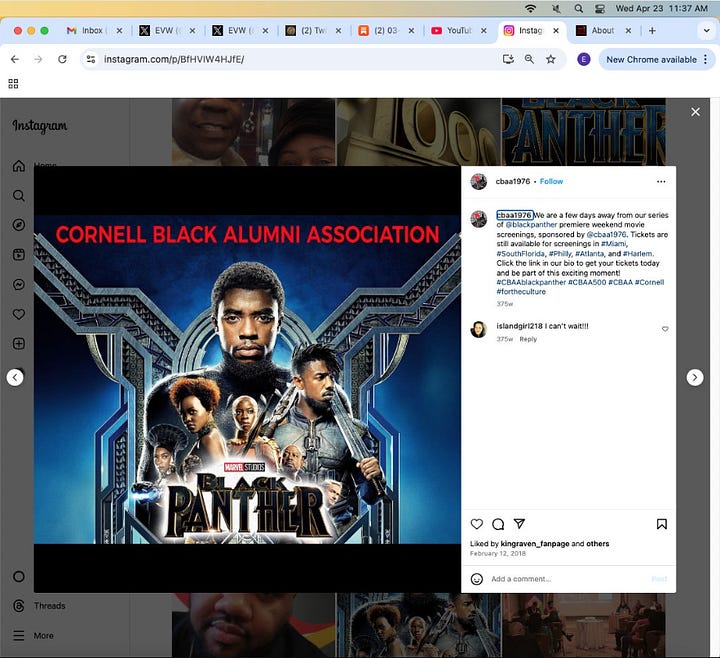Open Chrome apps grid icon

coord(13,84)
